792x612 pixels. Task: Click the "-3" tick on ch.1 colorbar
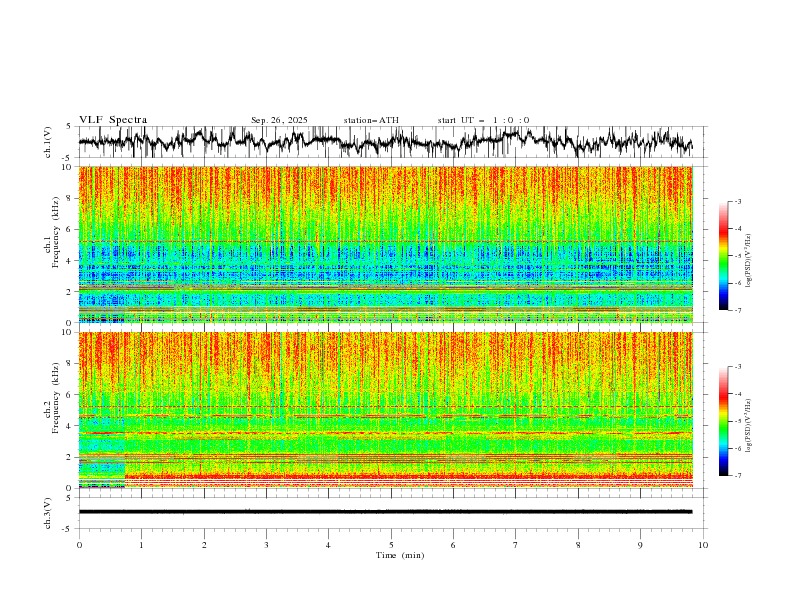coord(737,201)
